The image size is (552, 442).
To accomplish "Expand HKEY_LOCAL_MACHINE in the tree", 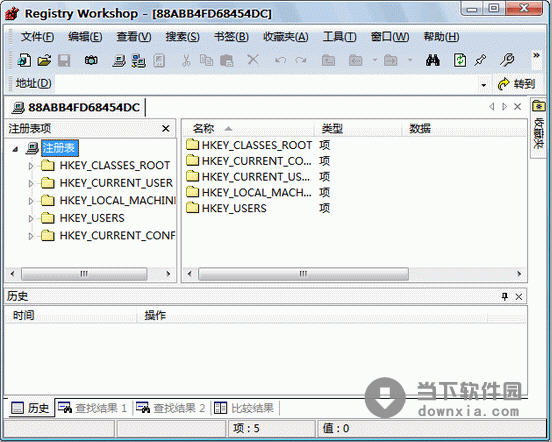I will (x=31, y=201).
